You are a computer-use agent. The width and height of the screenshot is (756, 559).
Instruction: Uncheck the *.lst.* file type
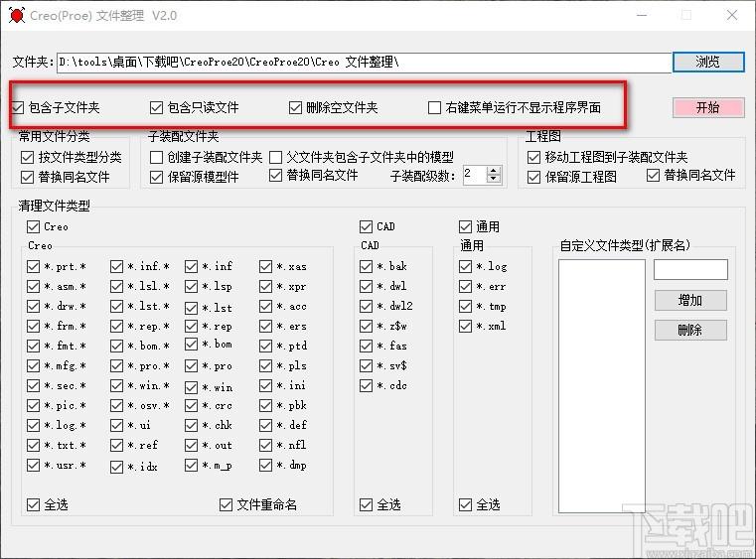[116, 306]
